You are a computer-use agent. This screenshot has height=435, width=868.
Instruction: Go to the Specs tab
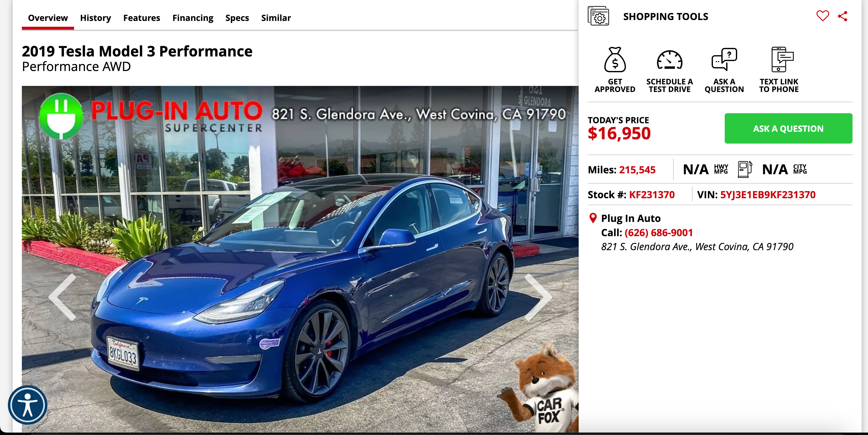tap(237, 18)
